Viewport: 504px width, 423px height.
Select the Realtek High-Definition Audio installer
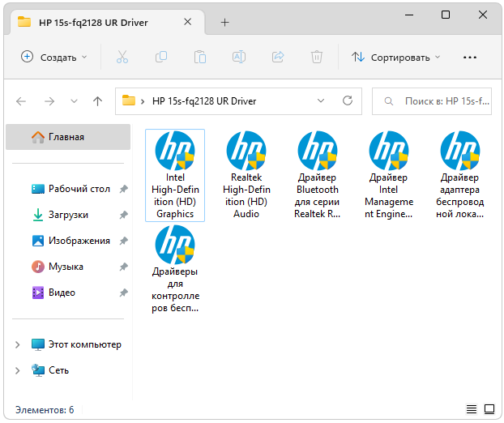246,174
